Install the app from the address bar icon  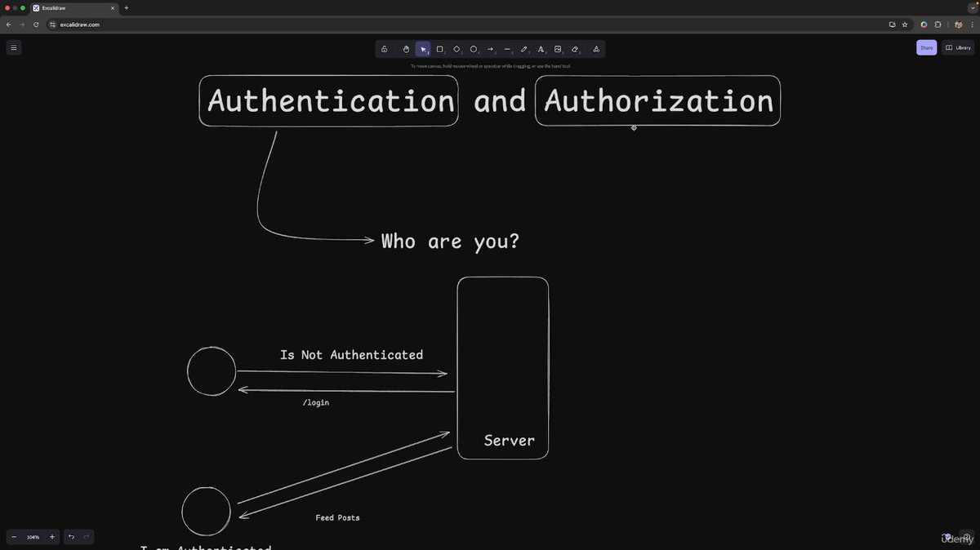point(893,24)
